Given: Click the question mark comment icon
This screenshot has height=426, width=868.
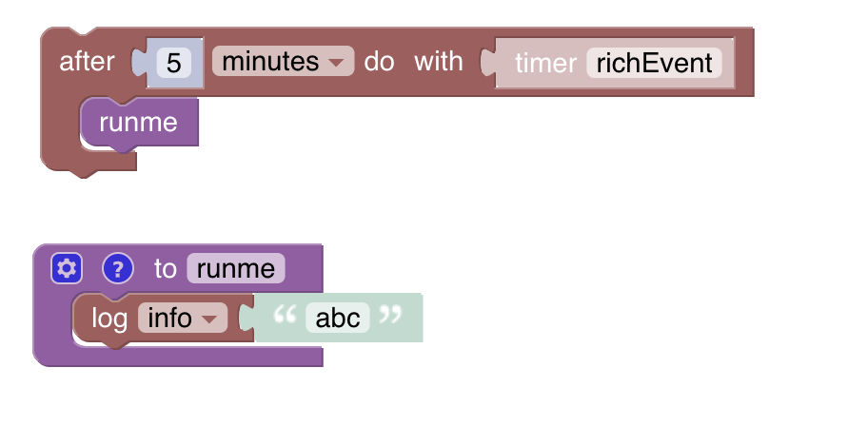Looking at the screenshot, I should coord(116,268).
